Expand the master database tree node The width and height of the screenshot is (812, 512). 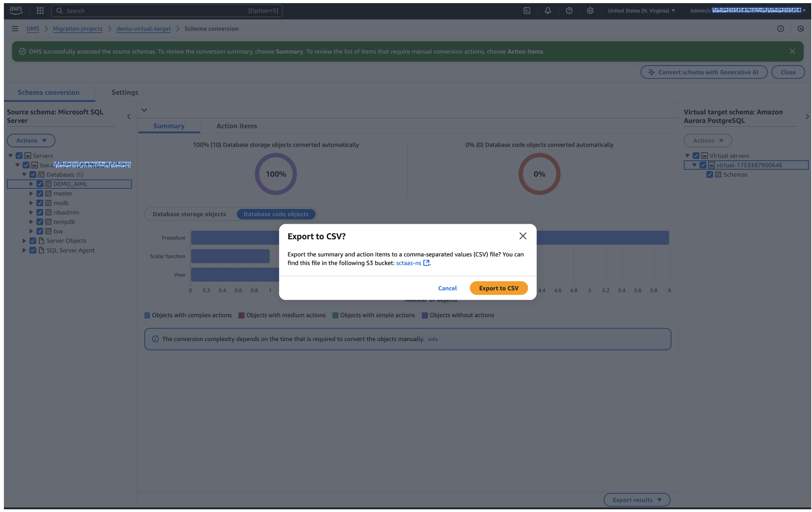click(31, 193)
